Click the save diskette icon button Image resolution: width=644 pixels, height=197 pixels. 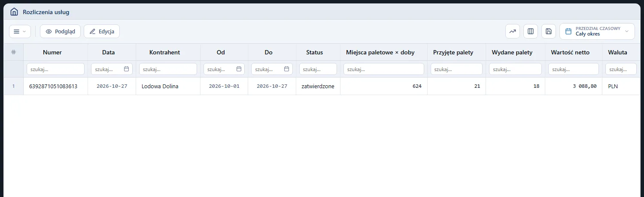tap(549, 31)
